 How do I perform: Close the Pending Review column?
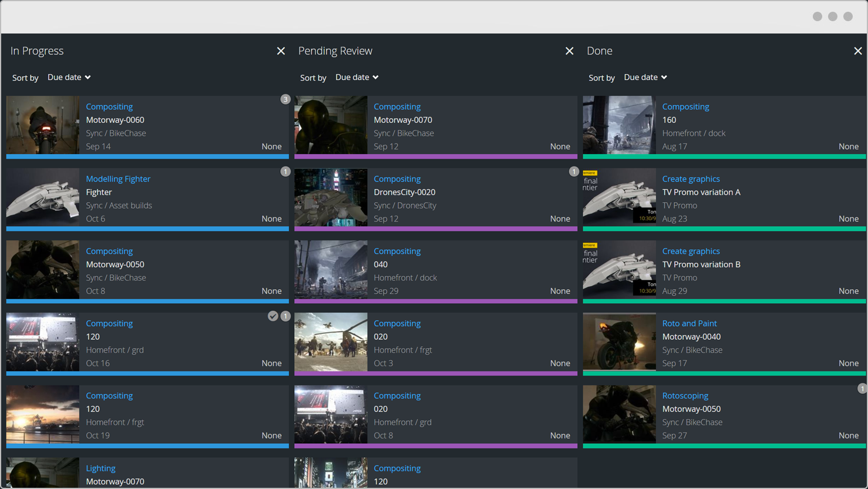(569, 51)
